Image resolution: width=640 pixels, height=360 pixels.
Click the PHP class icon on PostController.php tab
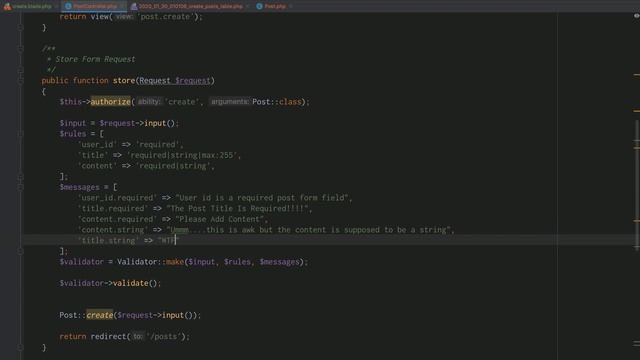point(69,6)
